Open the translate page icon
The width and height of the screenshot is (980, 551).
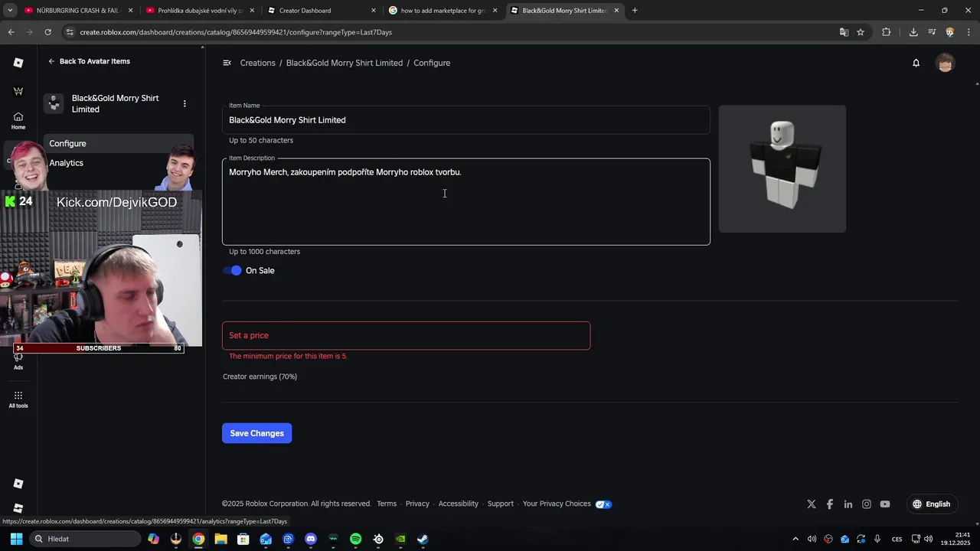844,32
